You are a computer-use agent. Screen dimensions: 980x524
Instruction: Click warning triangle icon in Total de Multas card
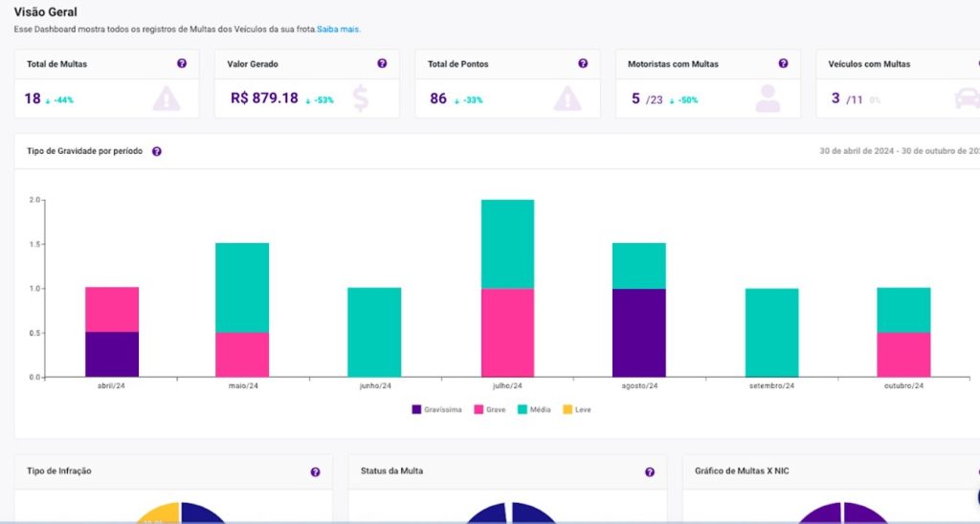click(167, 98)
